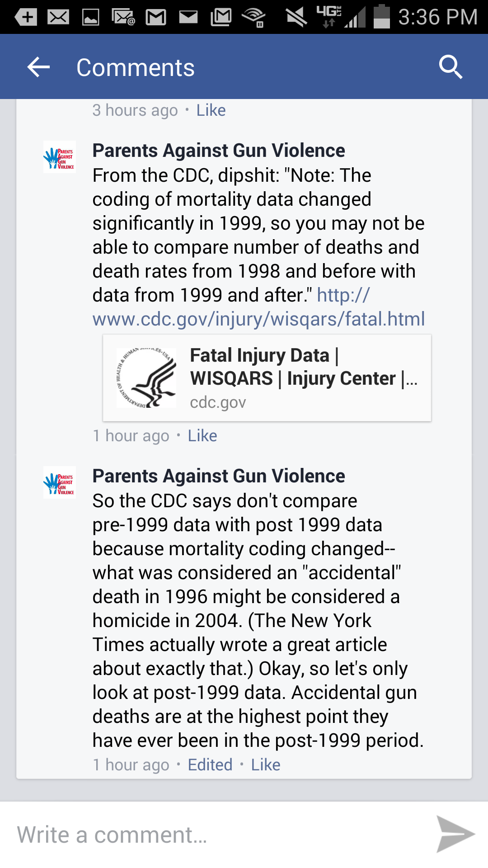Open search with the magnifier icon
This screenshot has height=868, width=488.
[x=450, y=67]
